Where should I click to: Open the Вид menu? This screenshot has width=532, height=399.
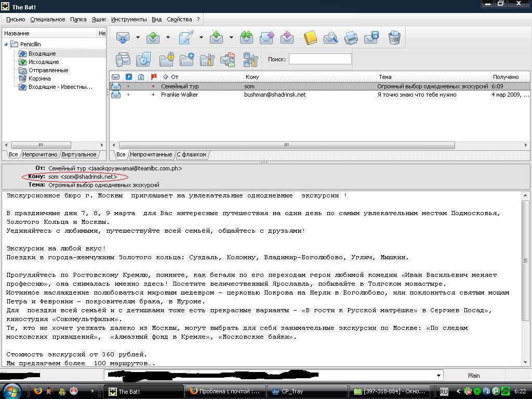pyautogui.click(x=156, y=19)
